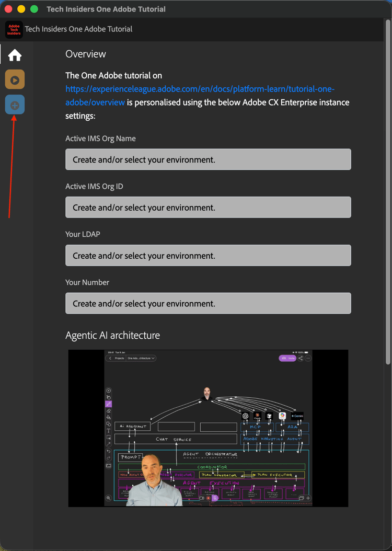The width and height of the screenshot is (392, 551).
Task: Select the blue plus icon in the sidebar
Action: tap(15, 105)
